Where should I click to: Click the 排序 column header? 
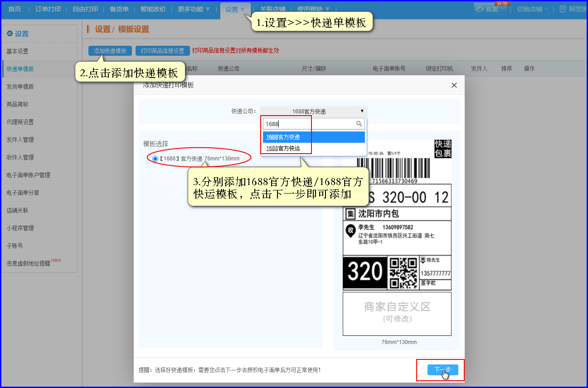point(507,69)
